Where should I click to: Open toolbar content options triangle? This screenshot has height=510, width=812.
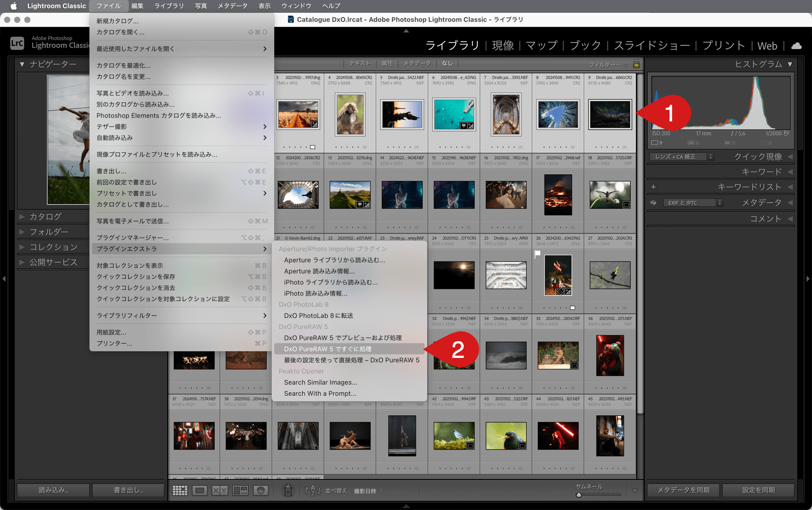[x=635, y=491]
